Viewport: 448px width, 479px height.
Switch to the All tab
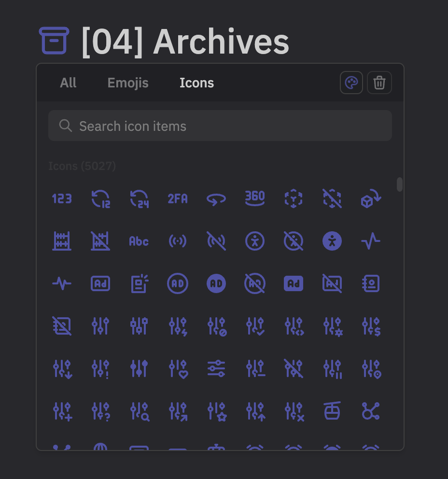pyautogui.click(x=68, y=83)
